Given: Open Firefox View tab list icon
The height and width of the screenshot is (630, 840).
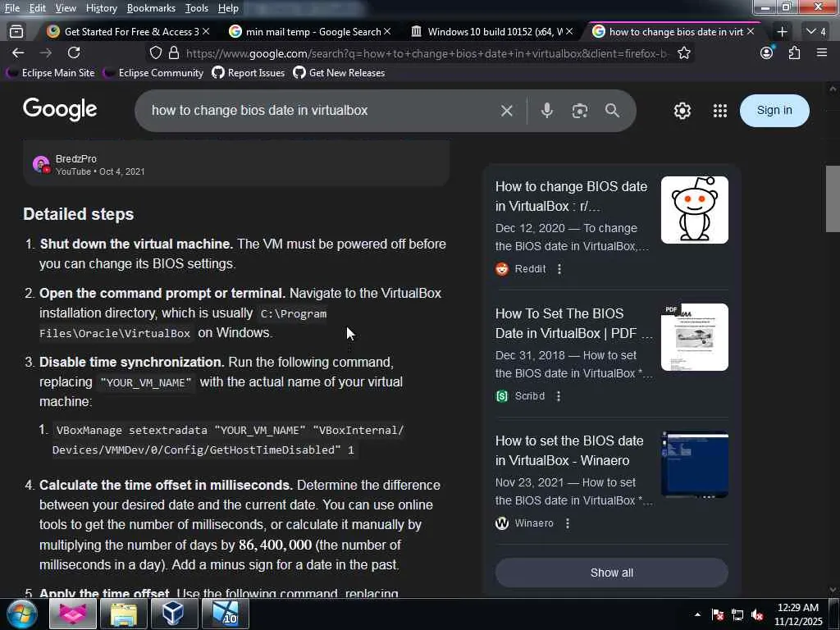Looking at the screenshot, I should (x=16, y=32).
